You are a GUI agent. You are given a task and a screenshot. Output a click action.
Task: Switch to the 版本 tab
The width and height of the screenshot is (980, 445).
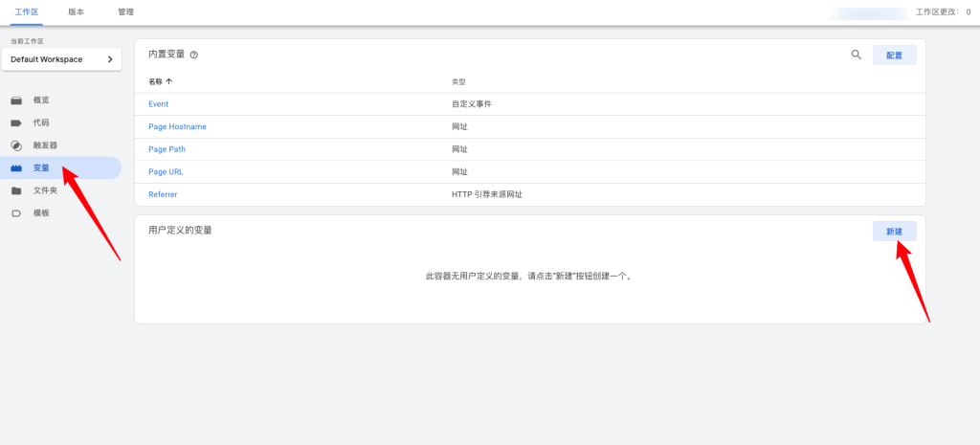pyautogui.click(x=76, y=11)
